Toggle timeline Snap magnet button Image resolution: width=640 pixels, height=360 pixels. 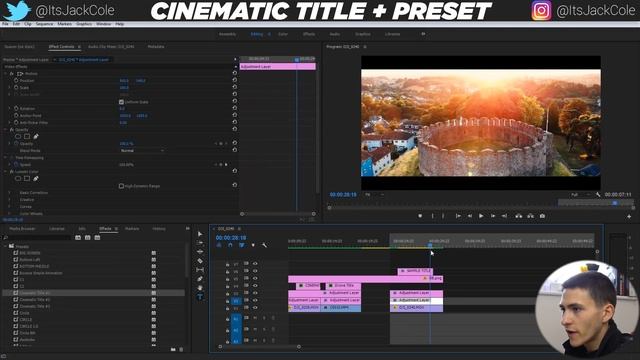point(230,245)
